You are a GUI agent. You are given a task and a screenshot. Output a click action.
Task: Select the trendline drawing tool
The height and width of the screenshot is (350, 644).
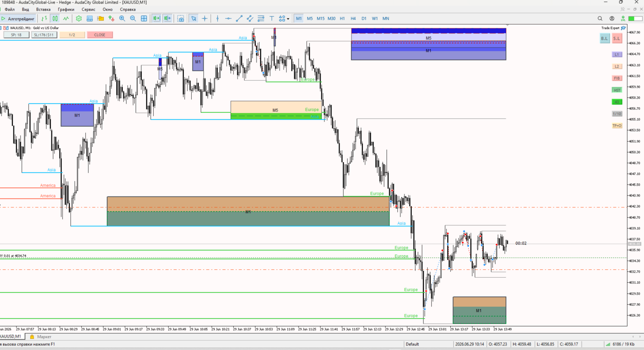(x=239, y=18)
